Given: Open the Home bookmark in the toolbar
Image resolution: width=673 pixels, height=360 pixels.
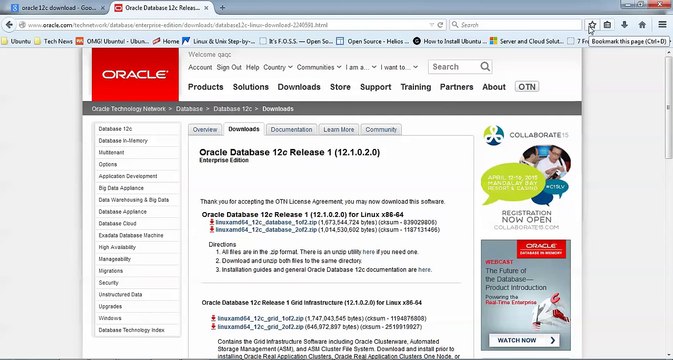Looking at the screenshot, I should click(166, 41).
